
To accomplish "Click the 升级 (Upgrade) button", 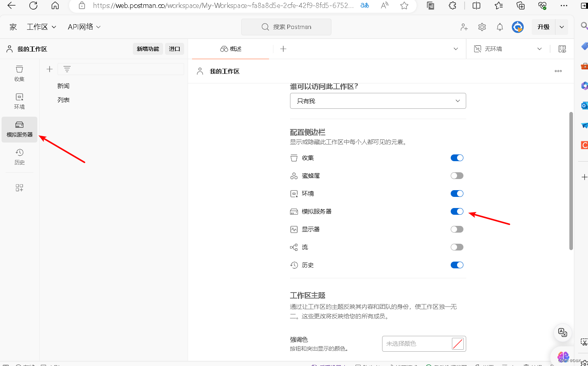I will (x=544, y=27).
